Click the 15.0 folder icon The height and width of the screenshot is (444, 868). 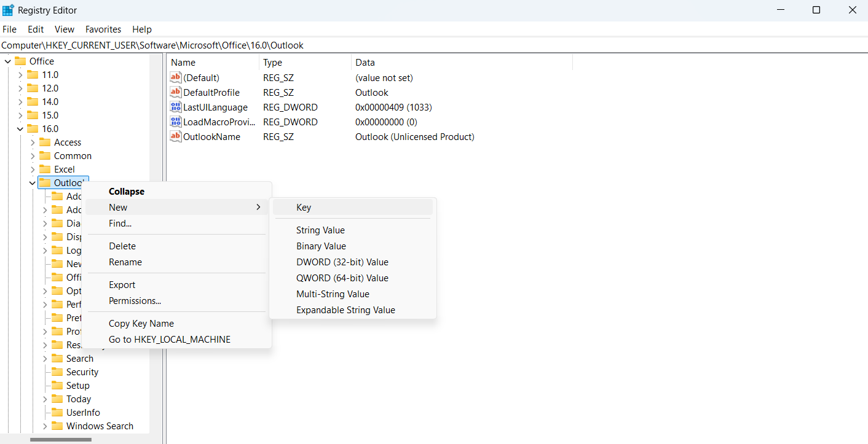pyautogui.click(x=33, y=115)
